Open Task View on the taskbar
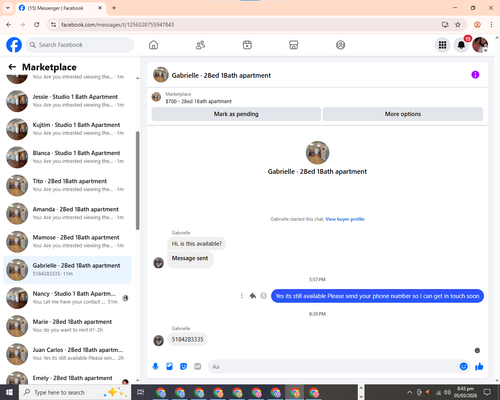Screen dimensions: 500x400 141,392
